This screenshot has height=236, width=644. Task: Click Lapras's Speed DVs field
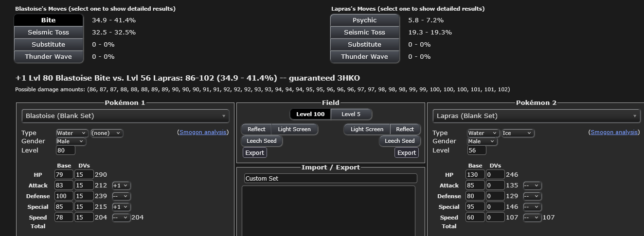pyautogui.click(x=495, y=218)
